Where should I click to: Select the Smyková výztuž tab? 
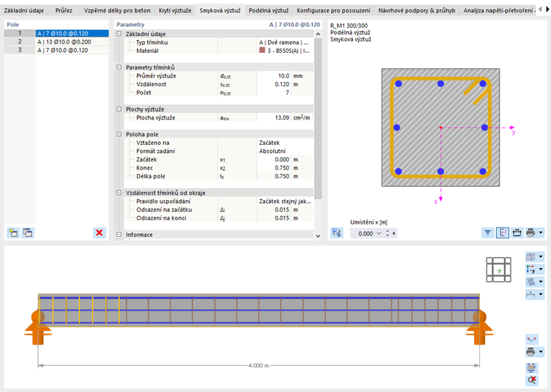(x=220, y=10)
